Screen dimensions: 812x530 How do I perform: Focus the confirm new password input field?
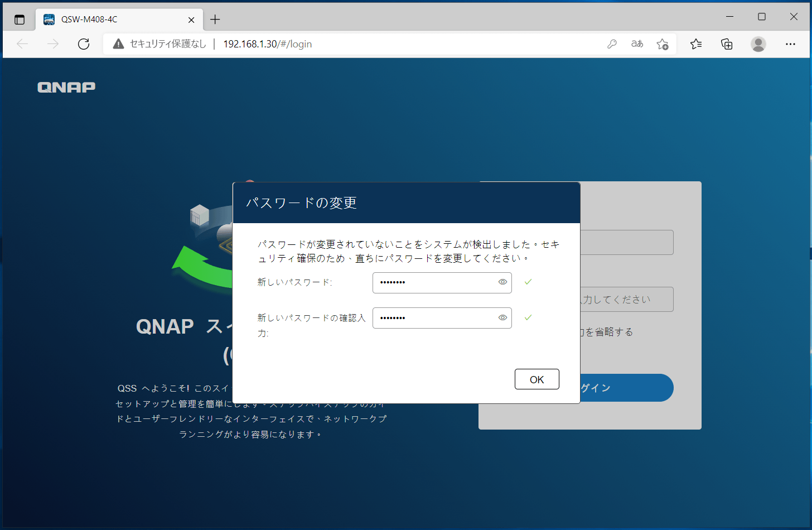(x=442, y=318)
